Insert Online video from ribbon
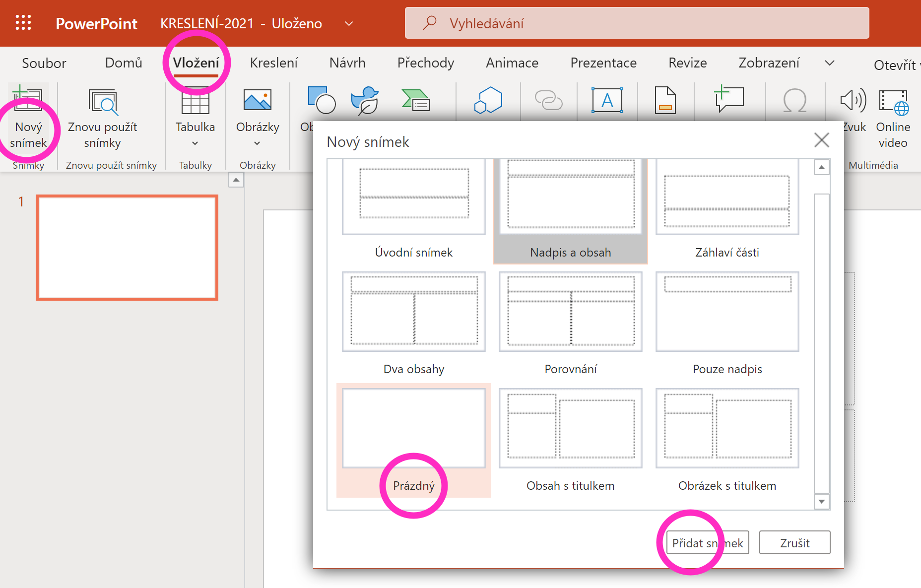Screen dimensions: 921x588 [893, 101]
